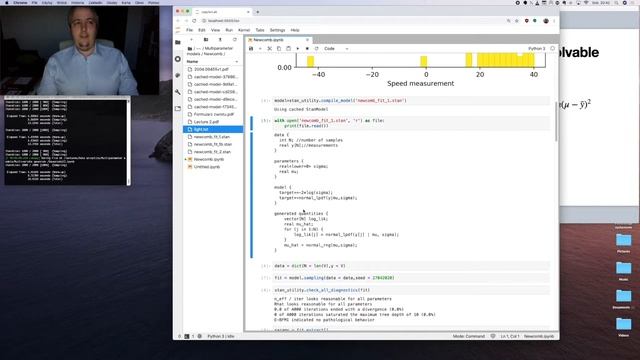Insert a new cell with the plus icon

(260, 49)
